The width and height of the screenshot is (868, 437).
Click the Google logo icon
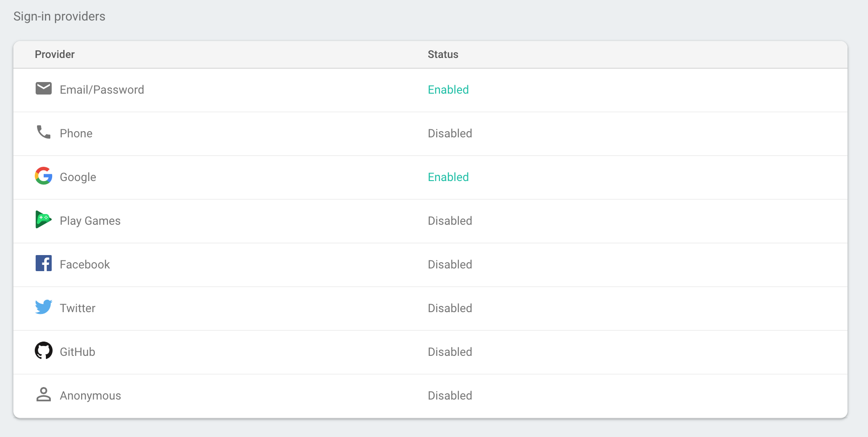[44, 176]
